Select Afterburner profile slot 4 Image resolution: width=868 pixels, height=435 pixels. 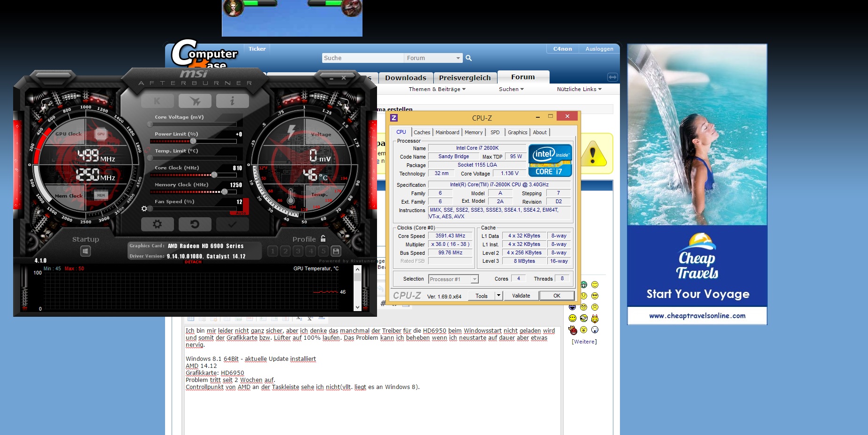(x=310, y=251)
